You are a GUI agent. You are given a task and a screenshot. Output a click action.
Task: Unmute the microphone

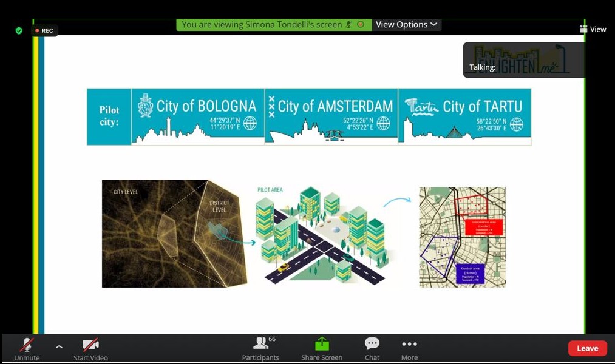(x=27, y=348)
